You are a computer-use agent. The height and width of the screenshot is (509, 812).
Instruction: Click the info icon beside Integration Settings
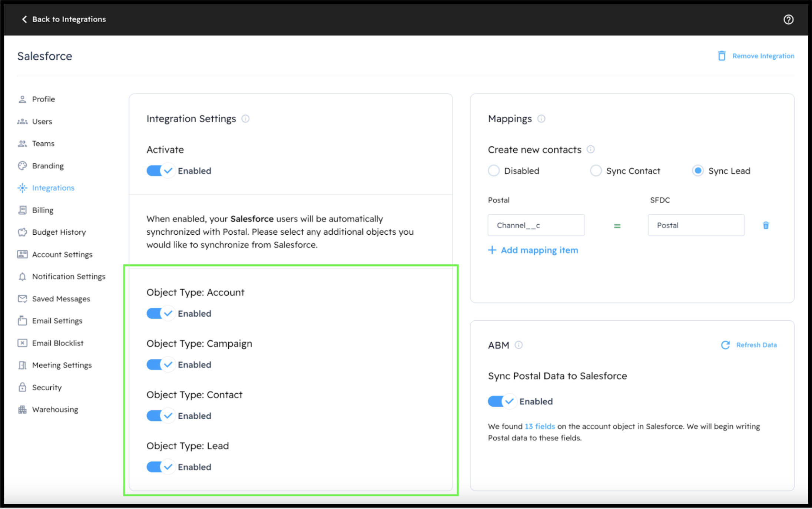pyautogui.click(x=245, y=119)
